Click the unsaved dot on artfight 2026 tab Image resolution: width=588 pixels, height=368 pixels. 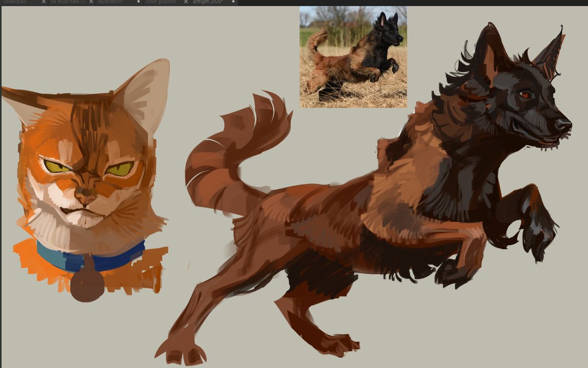(x=233, y=2)
